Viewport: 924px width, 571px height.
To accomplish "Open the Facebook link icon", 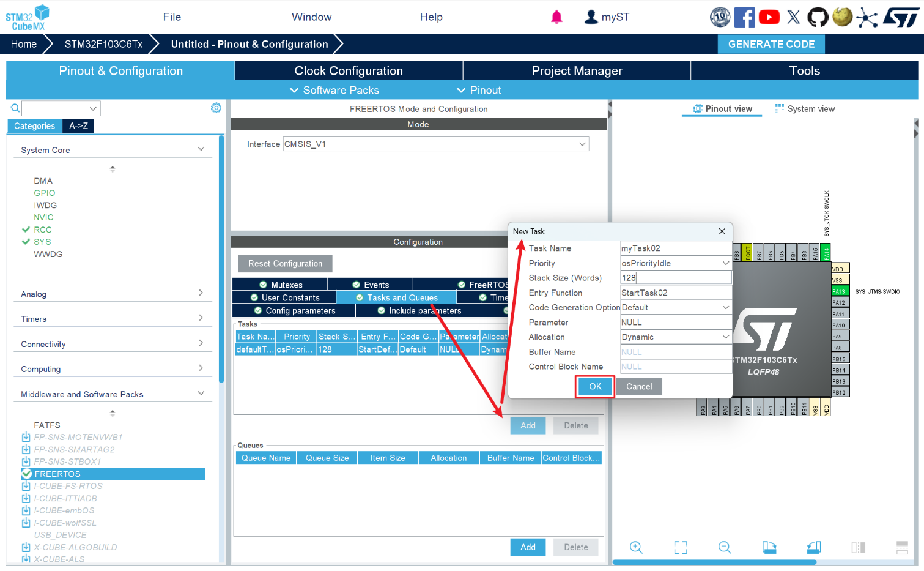I will tap(744, 17).
